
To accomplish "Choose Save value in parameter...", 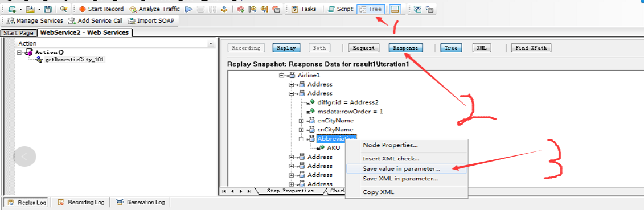I will click(x=406, y=168).
